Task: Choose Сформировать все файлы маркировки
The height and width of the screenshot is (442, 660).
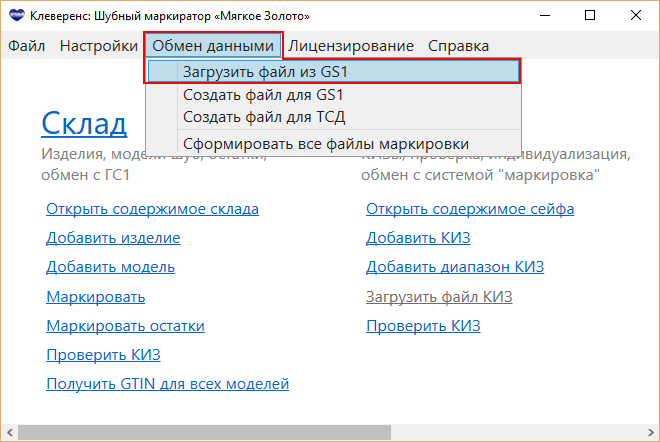Action: click(333, 144)
